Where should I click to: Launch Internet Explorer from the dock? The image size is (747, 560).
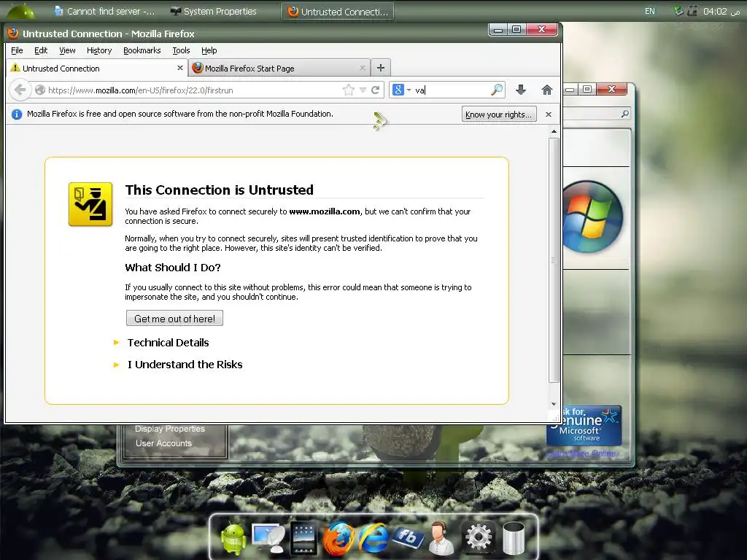[373, 538]
